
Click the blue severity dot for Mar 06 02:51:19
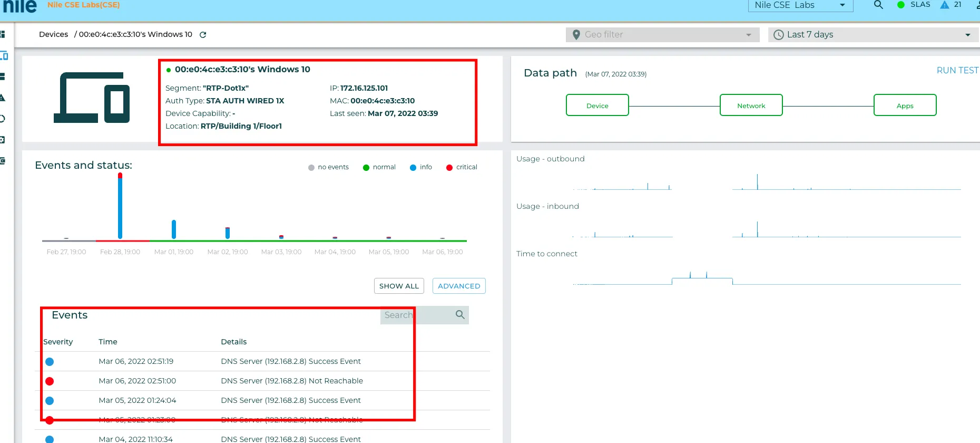(x=50, y=362)
